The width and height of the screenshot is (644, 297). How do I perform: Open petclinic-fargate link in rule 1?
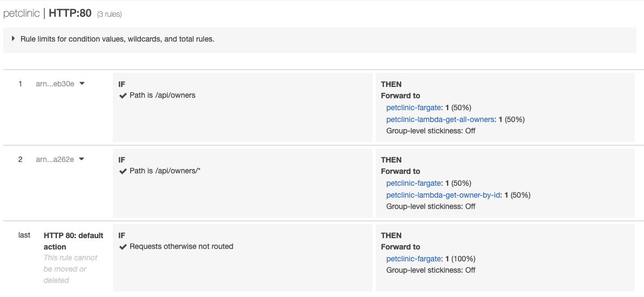tap(413, 107)
